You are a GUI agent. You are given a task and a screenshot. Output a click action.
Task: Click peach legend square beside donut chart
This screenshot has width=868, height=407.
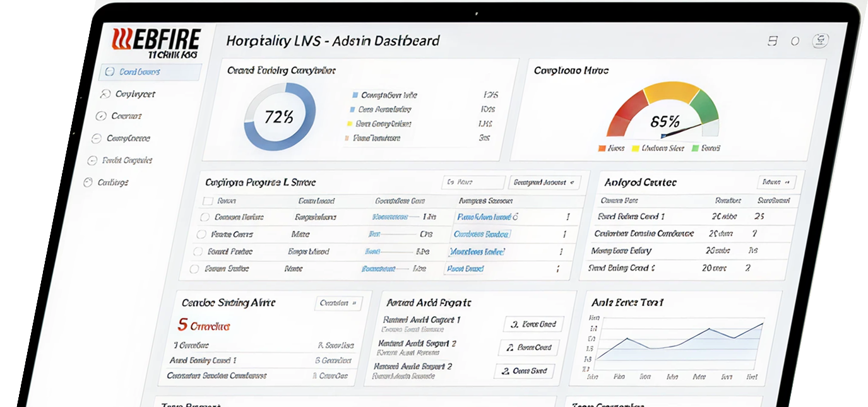(x=347, y=138)
